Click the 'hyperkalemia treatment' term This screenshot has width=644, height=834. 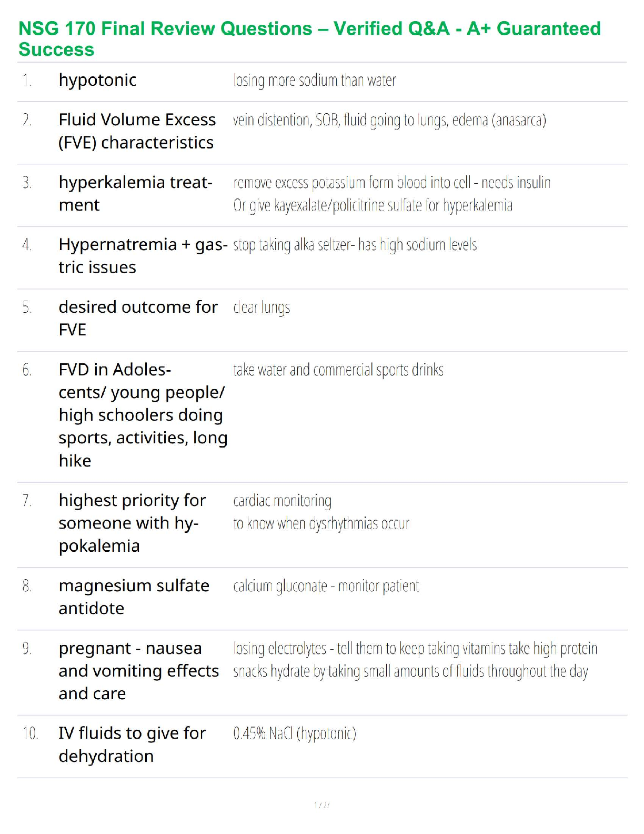coord(135,193)
